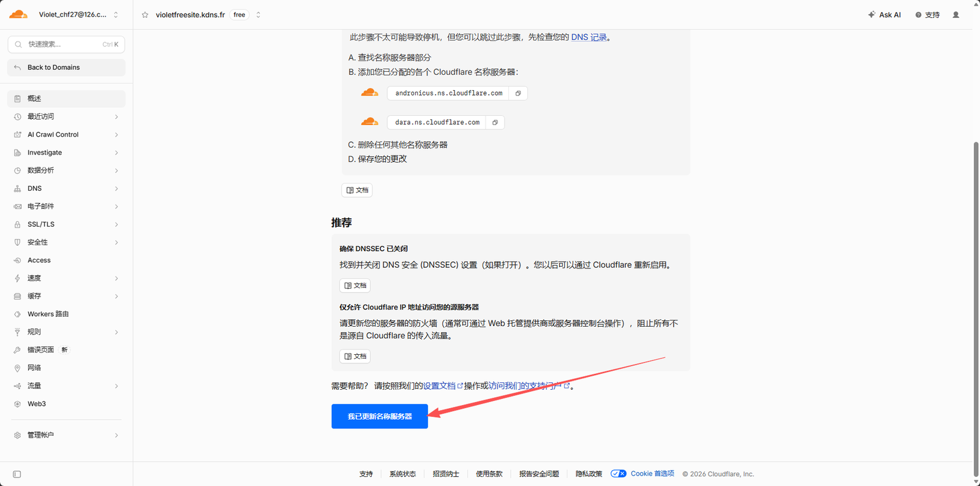The height and width of the screenshot is (486, 980).
Task: Click the Cloudflare logo icon
Action: (18, 14)
